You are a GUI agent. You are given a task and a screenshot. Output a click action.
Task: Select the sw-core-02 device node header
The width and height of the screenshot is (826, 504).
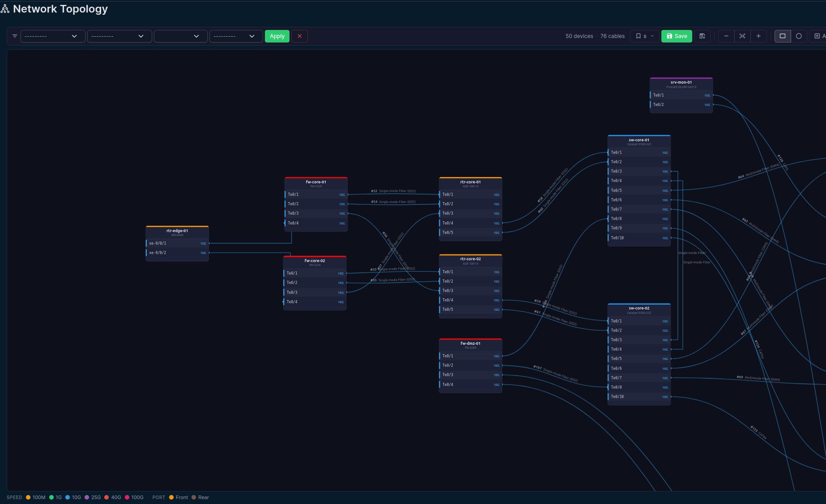coord(639,310)
